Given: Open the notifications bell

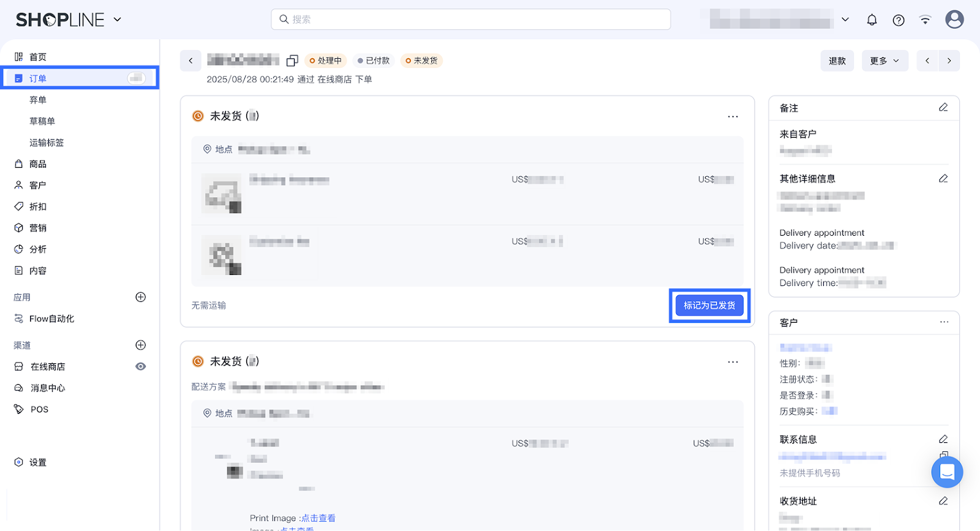Looking at the screenshot, I should pyautogui.click(x=872, y=20).
